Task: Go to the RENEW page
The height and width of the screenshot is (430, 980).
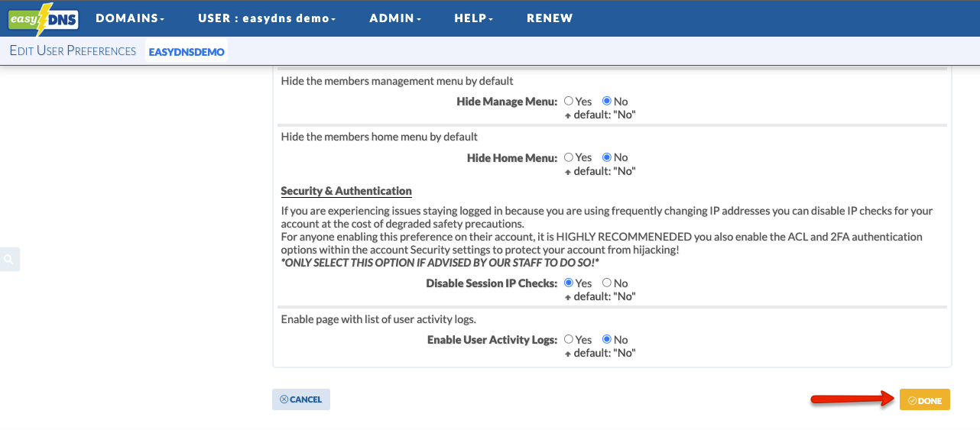Action: [549, 18]
